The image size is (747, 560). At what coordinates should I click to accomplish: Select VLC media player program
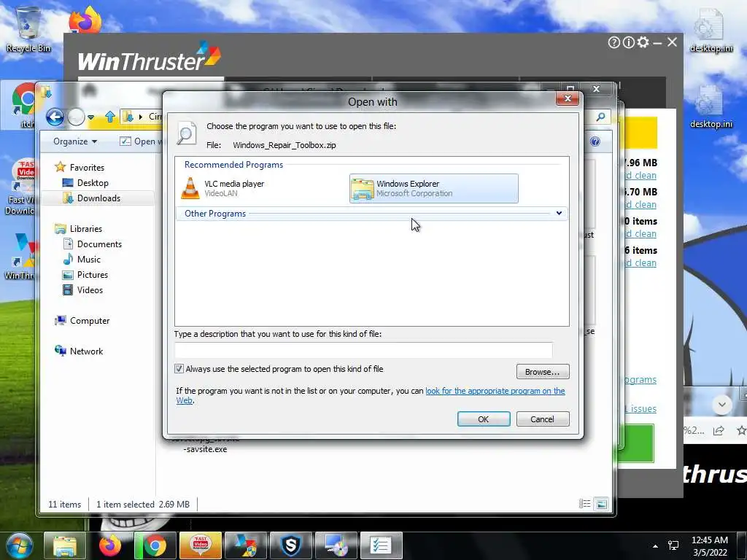(222, 188)
